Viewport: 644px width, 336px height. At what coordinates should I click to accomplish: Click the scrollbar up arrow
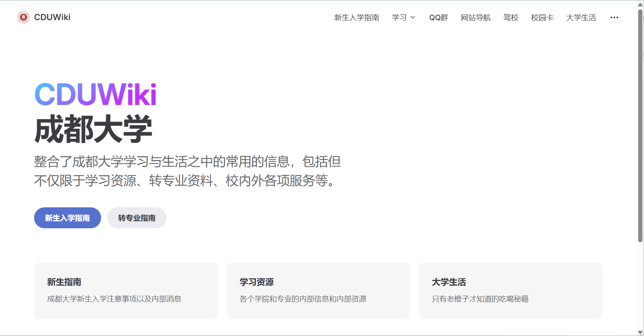(x=640, y=5)
